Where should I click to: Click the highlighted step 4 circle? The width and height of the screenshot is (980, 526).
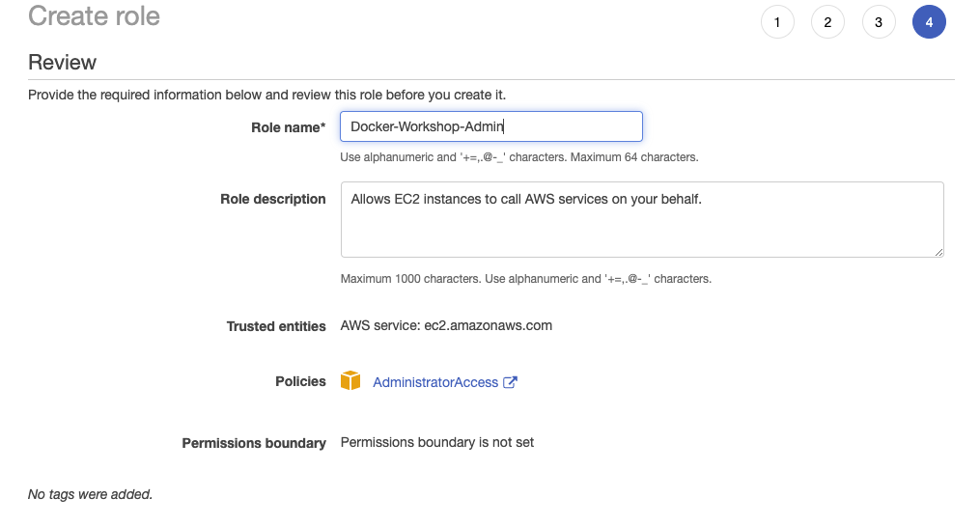point(930,22)
